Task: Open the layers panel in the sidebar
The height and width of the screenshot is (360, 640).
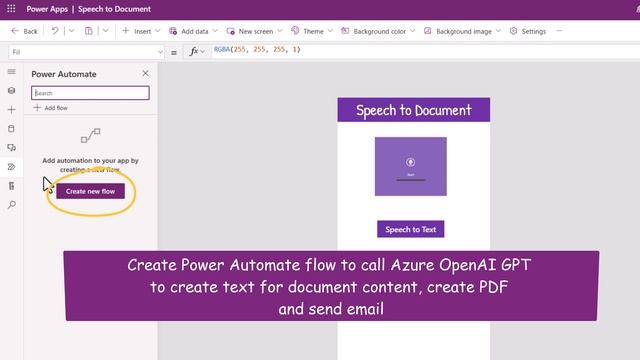Action: tap(11, 91)
